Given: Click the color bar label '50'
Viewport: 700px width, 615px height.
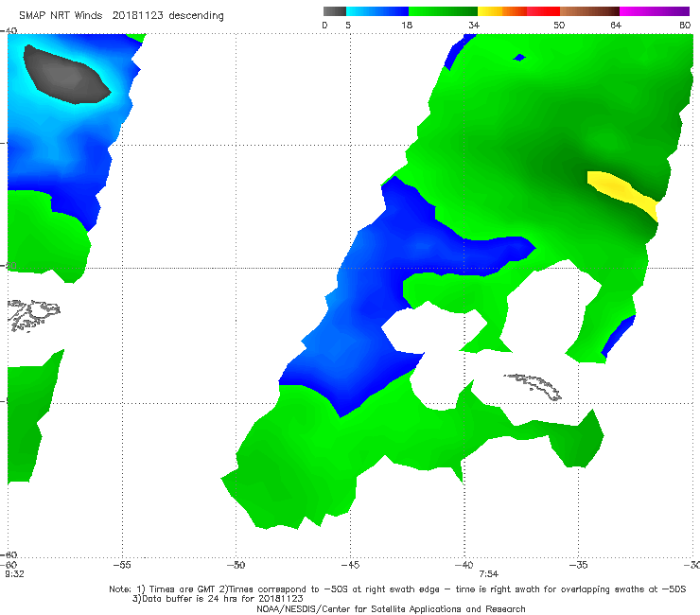Looking at the screenshot, I should tap(559, 25).
